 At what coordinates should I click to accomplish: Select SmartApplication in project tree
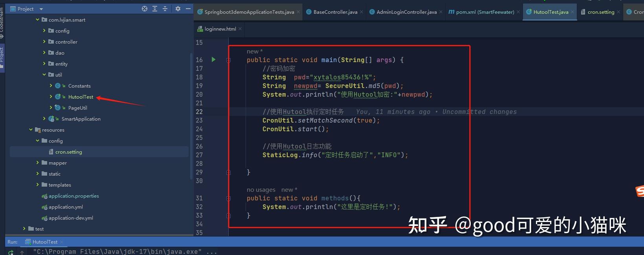point(81,119)
